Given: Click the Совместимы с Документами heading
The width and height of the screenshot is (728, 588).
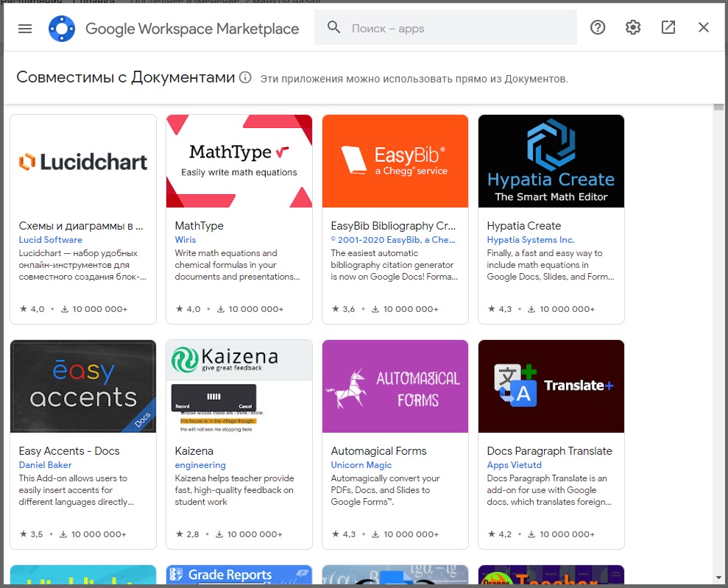Looking at the screenshot, I should 125,77.
